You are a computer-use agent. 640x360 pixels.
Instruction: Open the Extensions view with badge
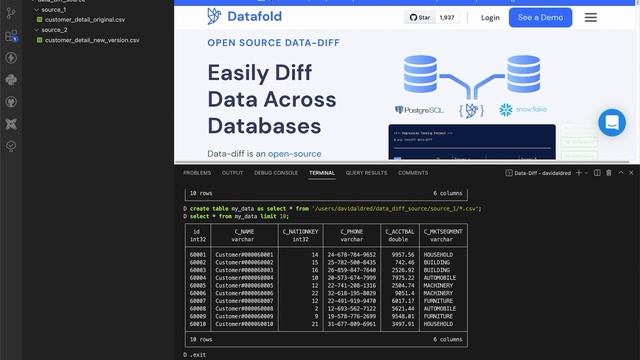click(x=11, y=36)
